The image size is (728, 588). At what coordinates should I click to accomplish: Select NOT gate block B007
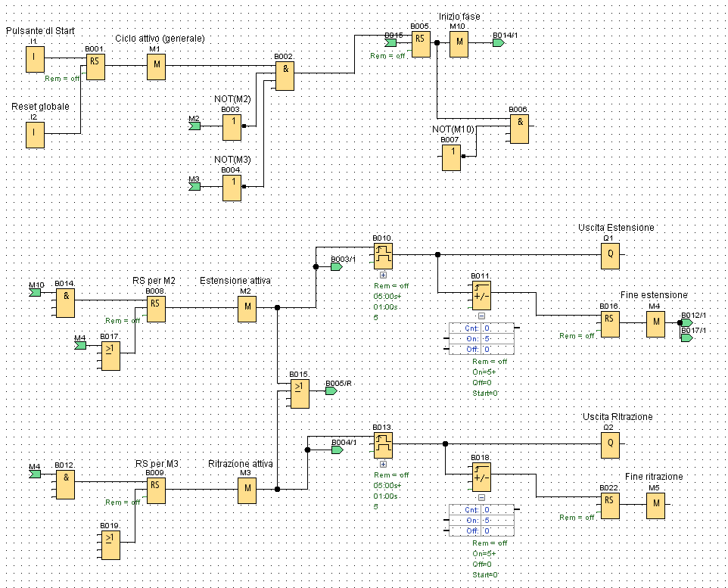coord(451,158)
